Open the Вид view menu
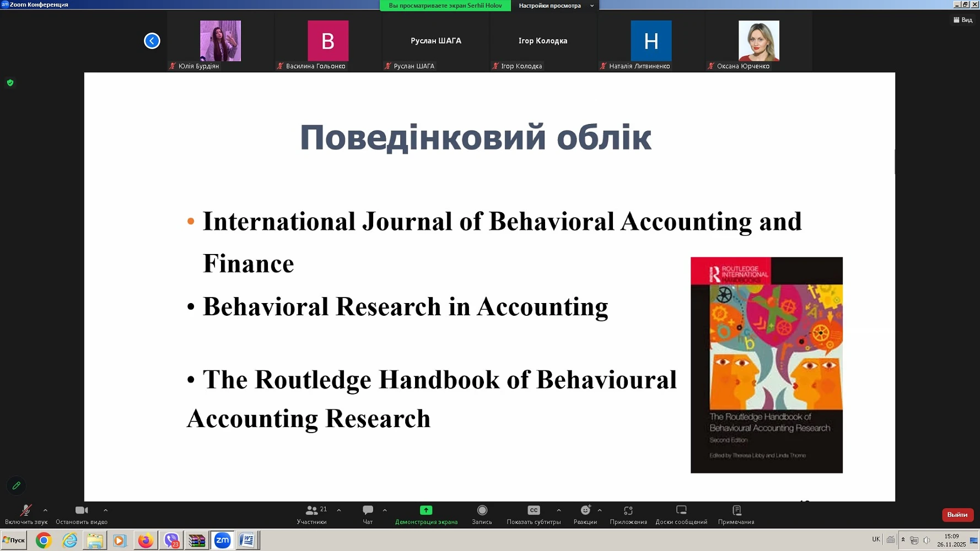980x551 pixels. coord(963,20)
